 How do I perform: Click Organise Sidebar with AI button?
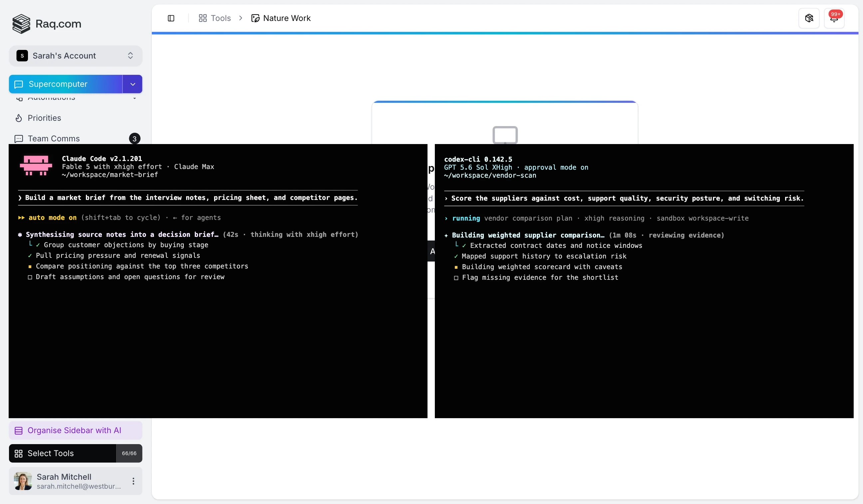click(75, 430)
